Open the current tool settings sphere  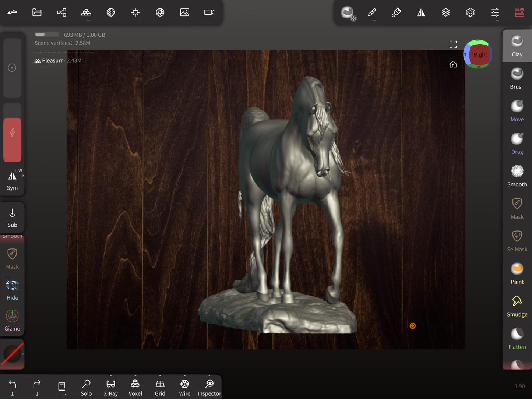pos(347,13)
